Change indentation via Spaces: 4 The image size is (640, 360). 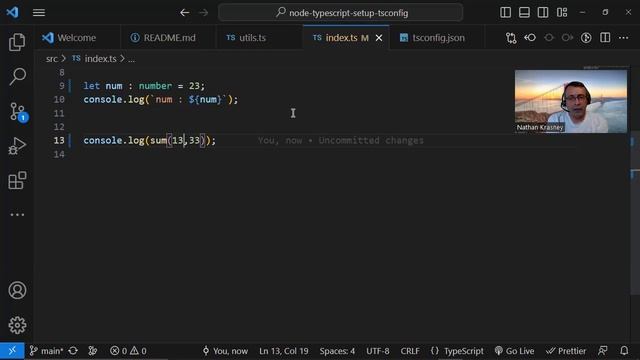(x=337, y=351)
